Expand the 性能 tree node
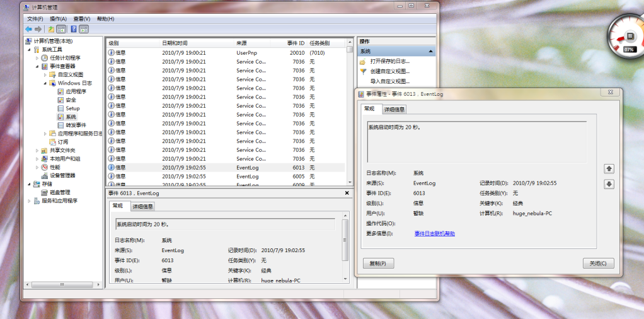Image resolution: width=644 pixels, height=319 pixels. click(x=37, y=167)
